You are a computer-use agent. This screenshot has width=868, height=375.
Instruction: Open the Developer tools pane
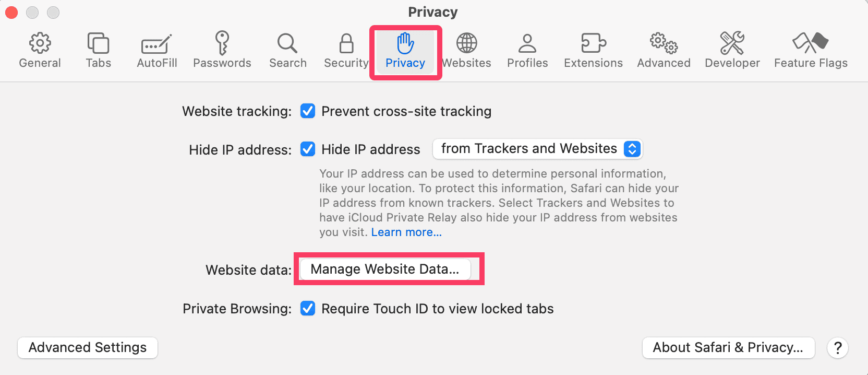[732, 44]
